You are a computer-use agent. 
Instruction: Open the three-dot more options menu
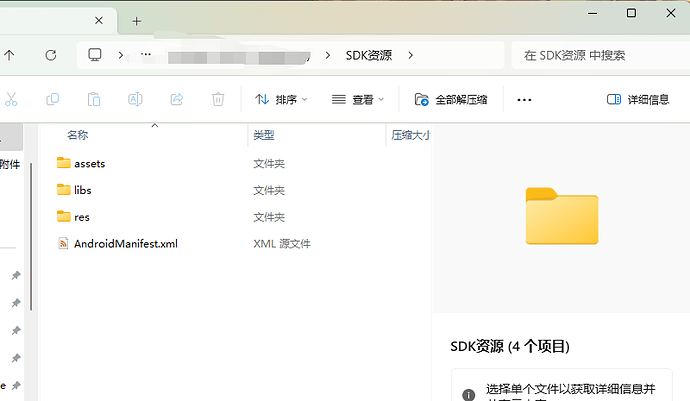(x=524, y=100)
